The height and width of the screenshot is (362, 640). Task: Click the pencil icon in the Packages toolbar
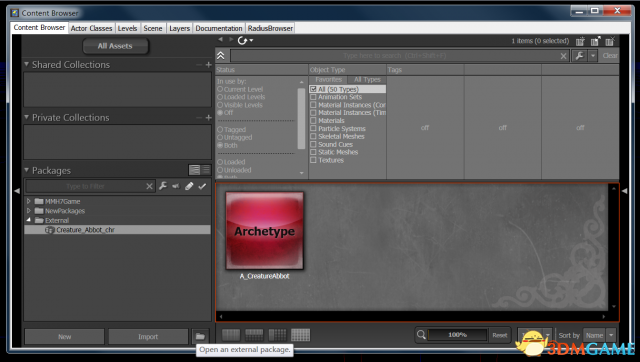coord(189,186)
